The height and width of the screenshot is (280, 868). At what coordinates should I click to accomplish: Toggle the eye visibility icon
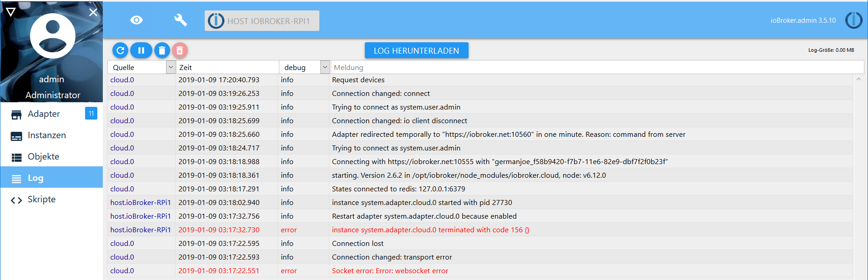(x=136, y=20)
